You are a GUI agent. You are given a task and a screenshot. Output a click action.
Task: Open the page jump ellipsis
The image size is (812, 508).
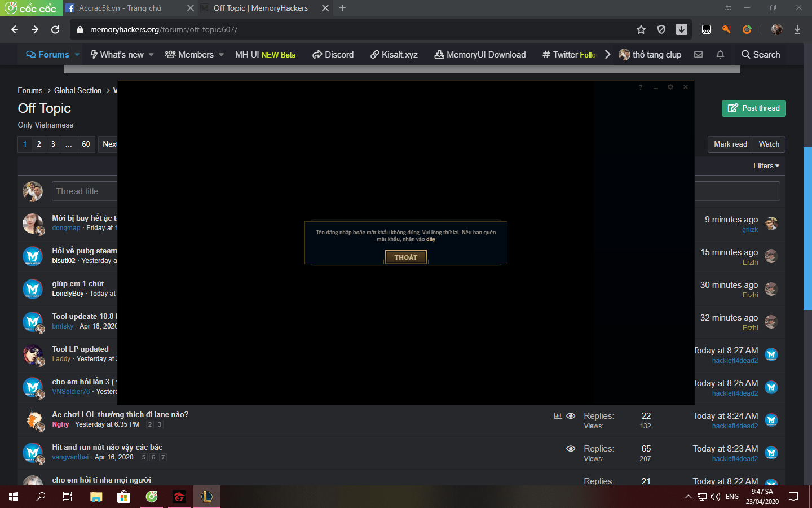(x=68, y=144)
